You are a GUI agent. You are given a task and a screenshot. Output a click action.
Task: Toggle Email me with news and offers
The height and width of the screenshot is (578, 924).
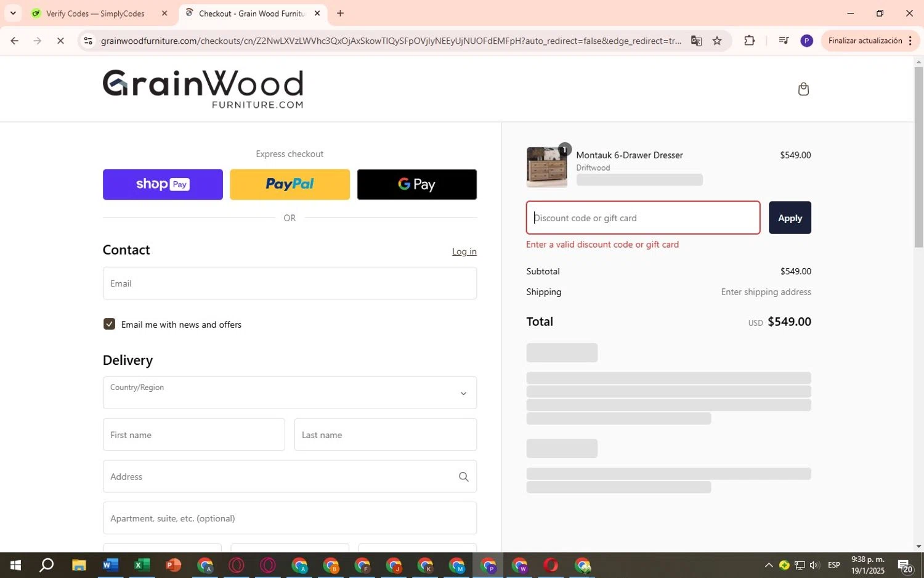[x=109, y=324]
